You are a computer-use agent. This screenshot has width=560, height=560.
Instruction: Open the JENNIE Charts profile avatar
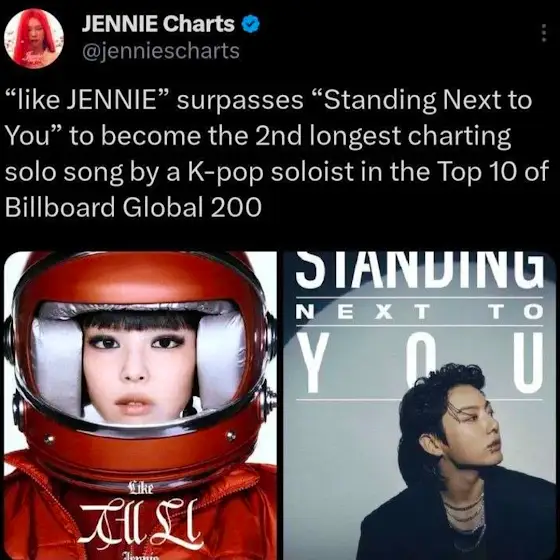34,38
